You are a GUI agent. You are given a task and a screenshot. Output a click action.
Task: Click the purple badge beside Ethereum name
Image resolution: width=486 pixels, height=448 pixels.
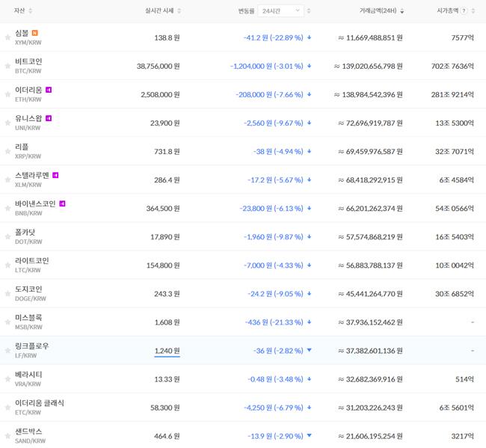[49, 90]
